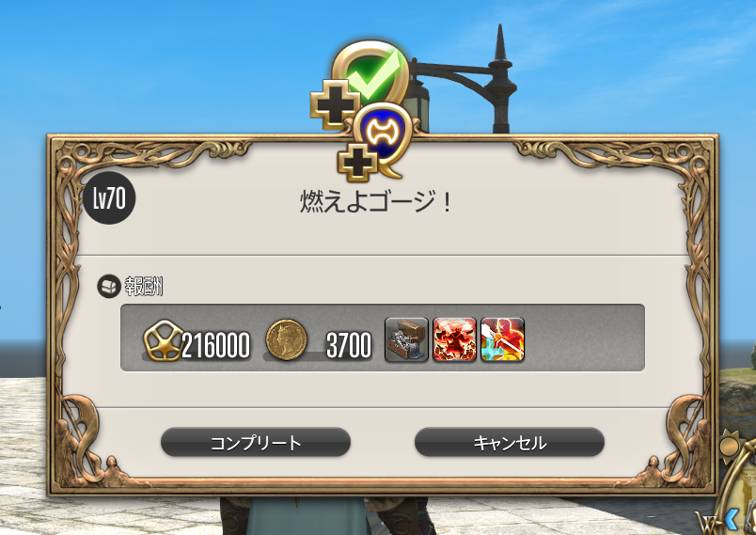This screenshot has width=756, height=535.
Task: Select the sword-wielding figure action reward icon
Action: pyautogui.click(x=502, y=339)
